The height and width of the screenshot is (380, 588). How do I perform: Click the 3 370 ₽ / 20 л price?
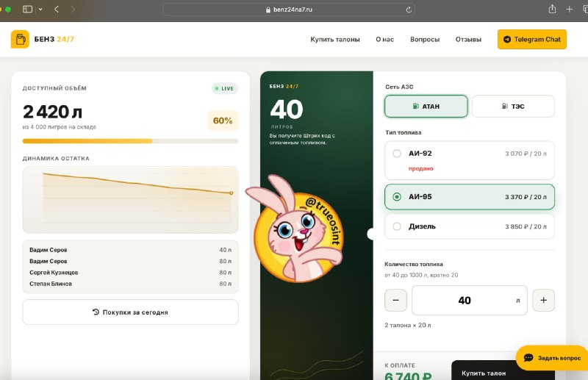click(526, 197)
